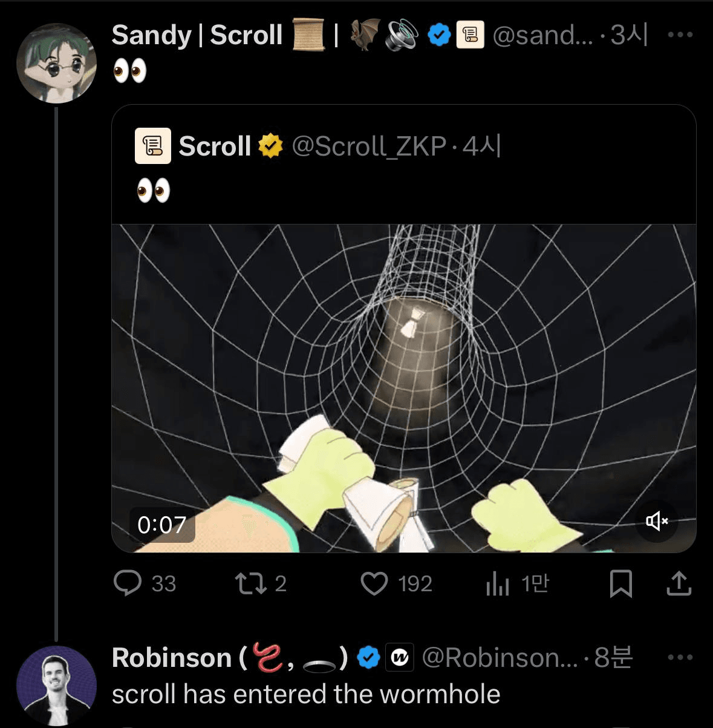The image size is (713, 728).
Task: Click Scroll affiliation badge beside Sandy's name
Action: coord(470,35)
